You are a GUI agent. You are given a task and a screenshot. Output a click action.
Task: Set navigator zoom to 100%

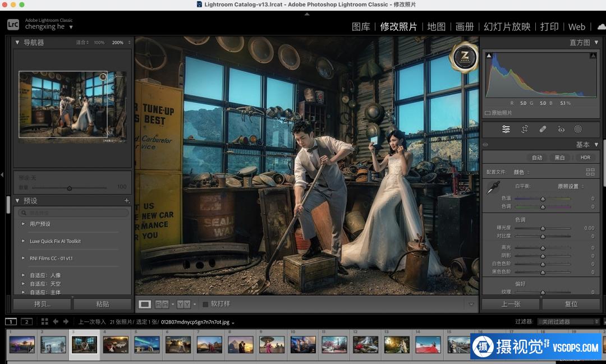click(x=99, y=43)
